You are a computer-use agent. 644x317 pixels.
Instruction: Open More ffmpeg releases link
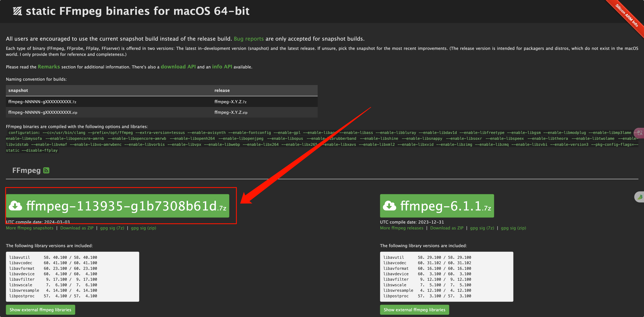click(402, 228)
